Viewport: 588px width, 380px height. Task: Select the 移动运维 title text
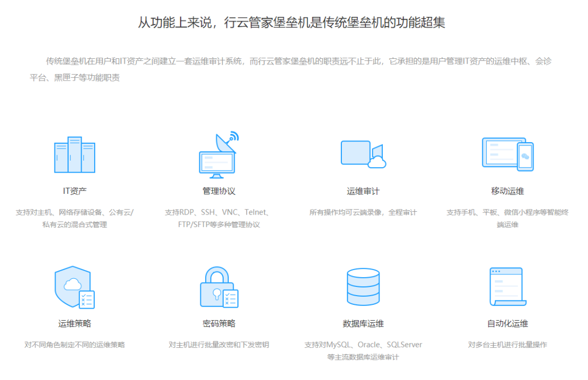pos(507,191)
